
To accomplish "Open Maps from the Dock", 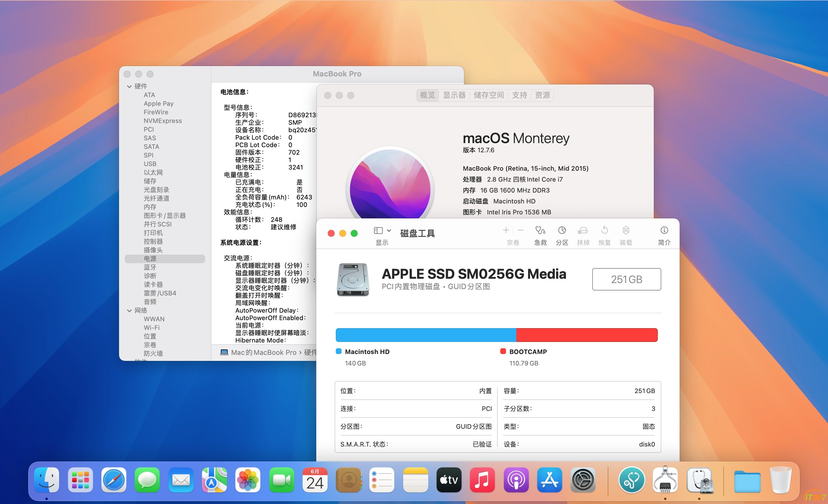I will [214, 480].
